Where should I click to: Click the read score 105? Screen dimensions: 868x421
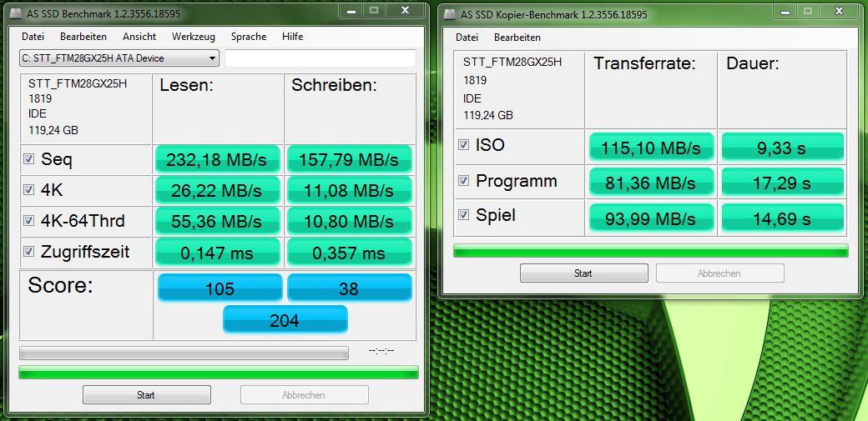click(220, 288)
